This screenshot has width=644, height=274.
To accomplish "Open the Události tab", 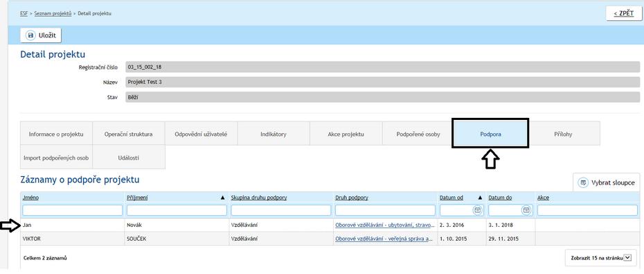I will coord(129,157).
